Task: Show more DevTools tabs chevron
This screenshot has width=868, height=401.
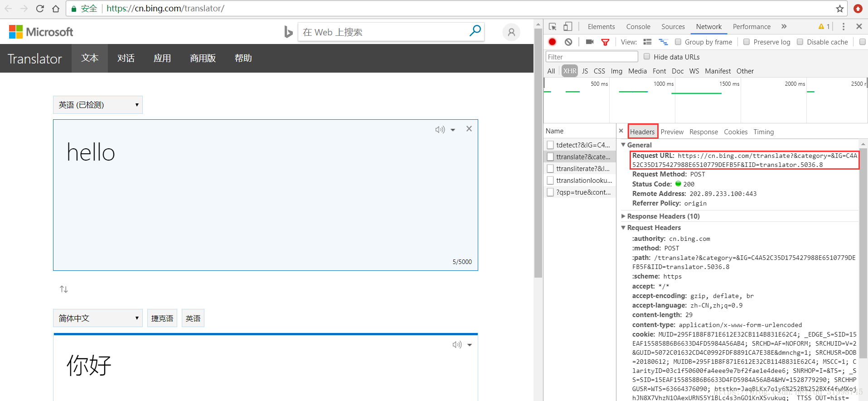Action: [x=784, y=26]
